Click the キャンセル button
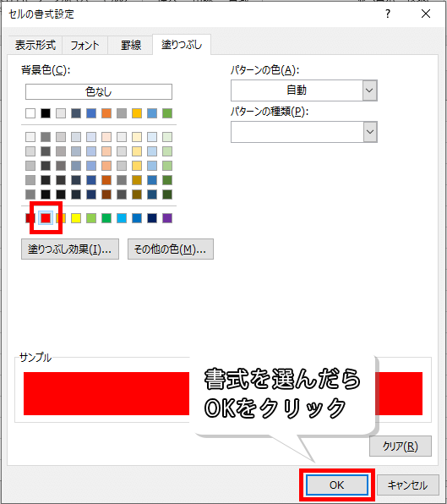447x504 pixels. [408, 485]
